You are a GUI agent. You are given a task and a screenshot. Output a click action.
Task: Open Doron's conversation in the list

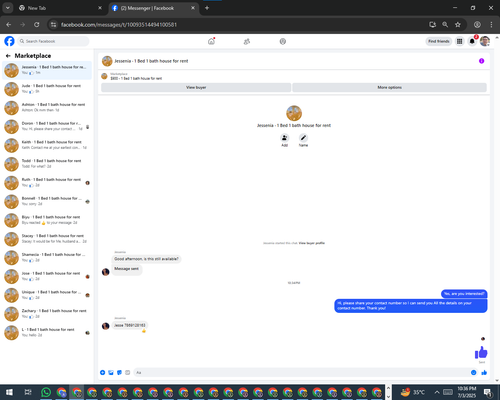point(47,127)
